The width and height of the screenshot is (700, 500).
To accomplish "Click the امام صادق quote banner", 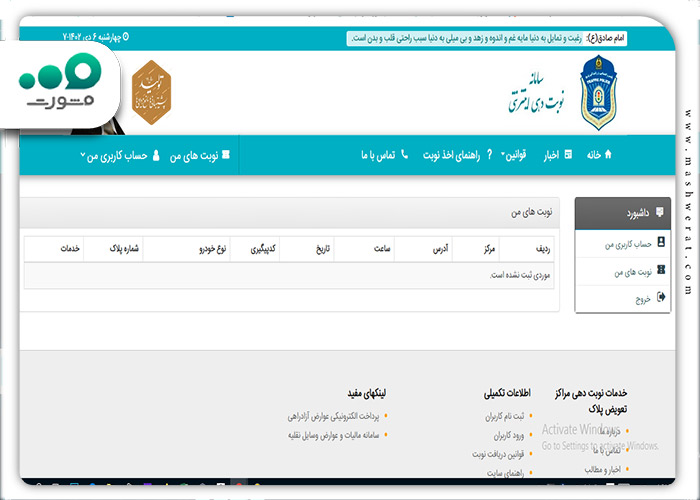I will pos(487,38).
